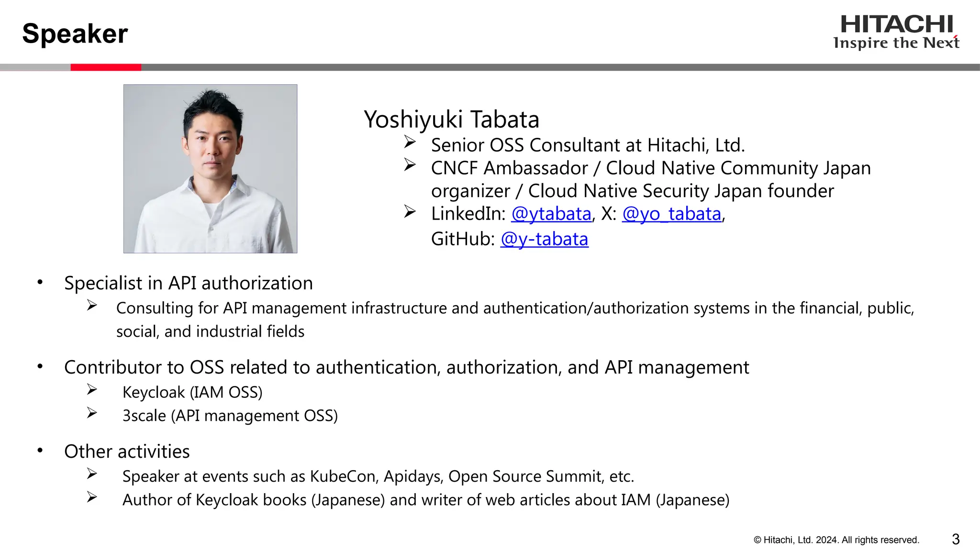Click the arrow bullet before 'Consulting for API management'
Image resolution: width=980 pixels, height=551 pixels.
(92, 306)
